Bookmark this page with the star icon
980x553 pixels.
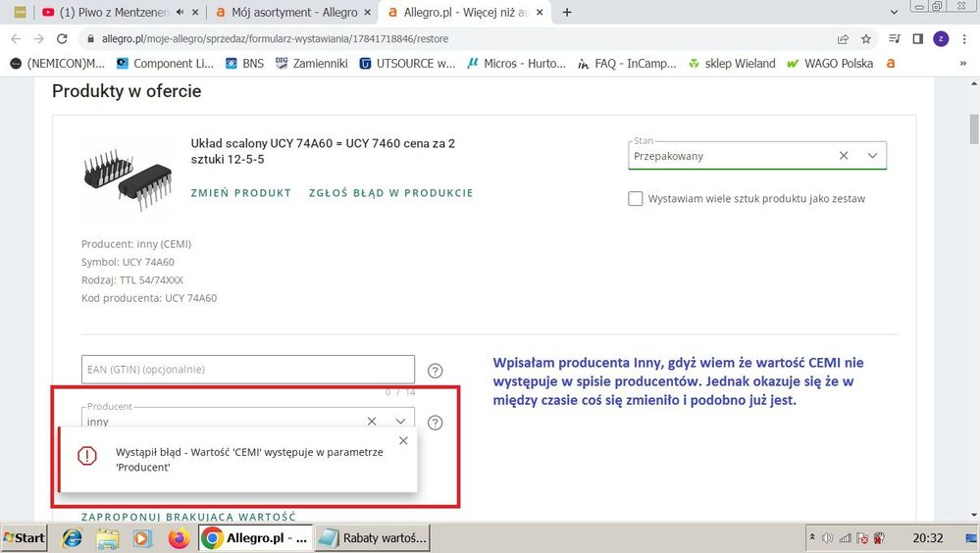[x=866, y=39]
